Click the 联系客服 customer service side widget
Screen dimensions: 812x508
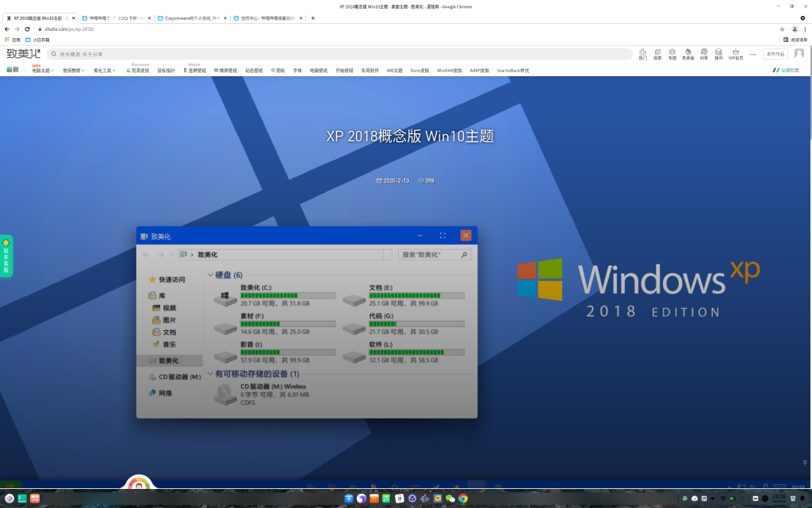pyautogui.click(x=6, y=256)
